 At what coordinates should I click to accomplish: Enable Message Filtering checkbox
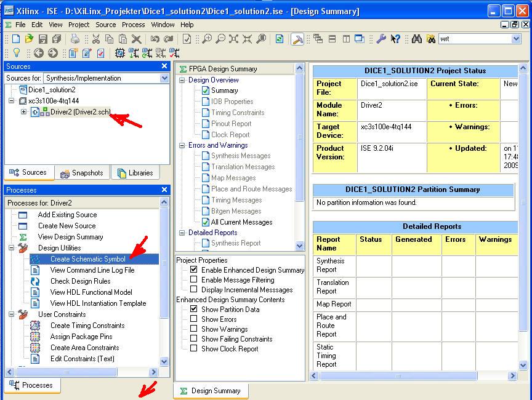[x=194, y=279]
